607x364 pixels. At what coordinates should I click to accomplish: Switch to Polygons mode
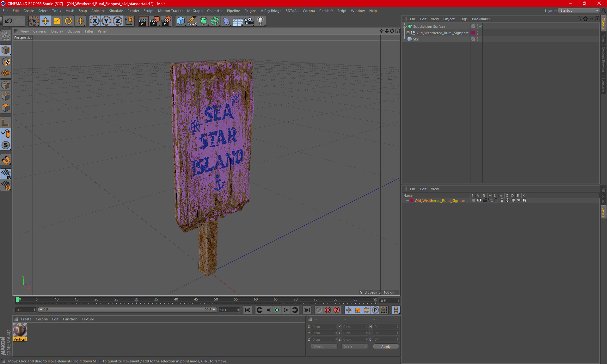(x=6, y=108)
